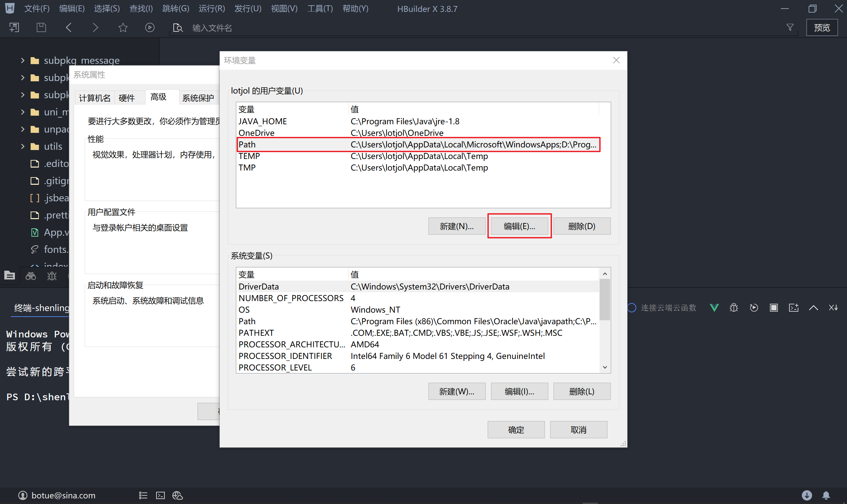Click the run play toolbar icon

pos(150,27)
